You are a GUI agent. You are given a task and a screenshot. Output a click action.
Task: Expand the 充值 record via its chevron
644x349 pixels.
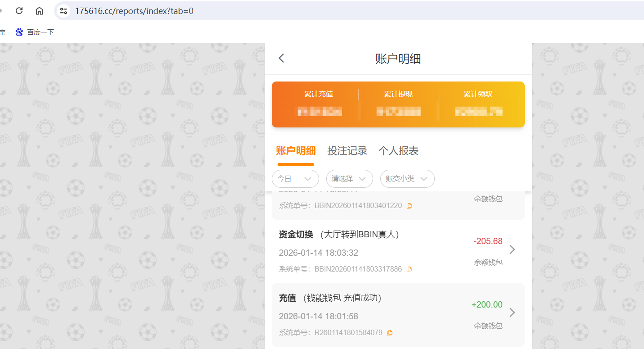pyautogui.click(x=512, y=312)
